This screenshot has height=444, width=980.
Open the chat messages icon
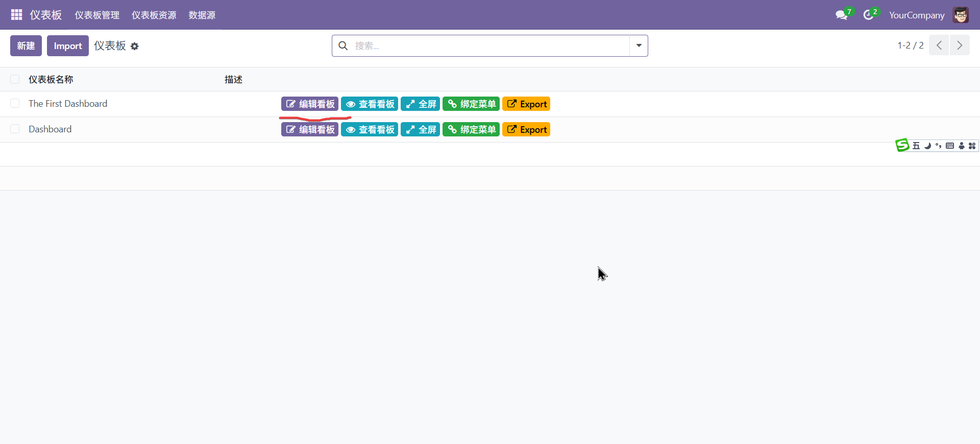point(841,15)
